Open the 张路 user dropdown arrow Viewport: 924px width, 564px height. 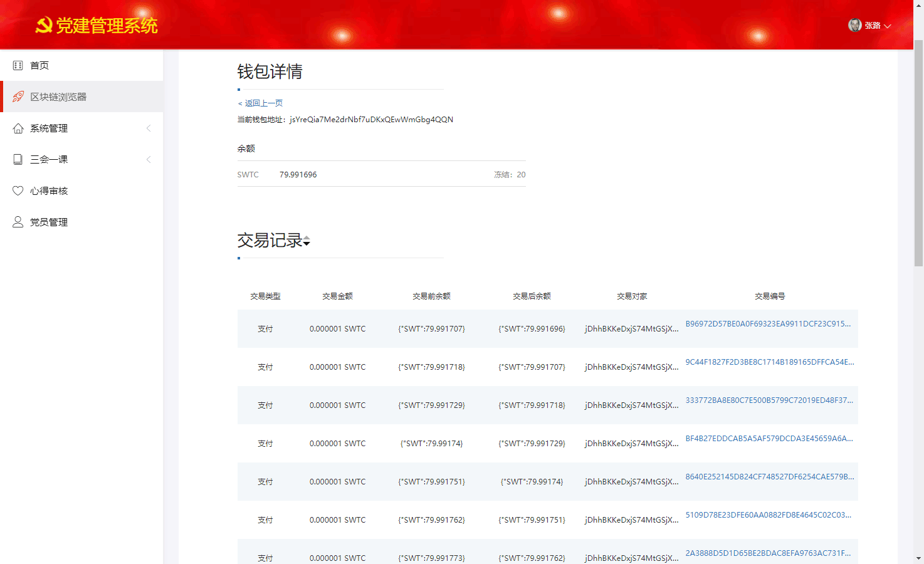(888, 26)
